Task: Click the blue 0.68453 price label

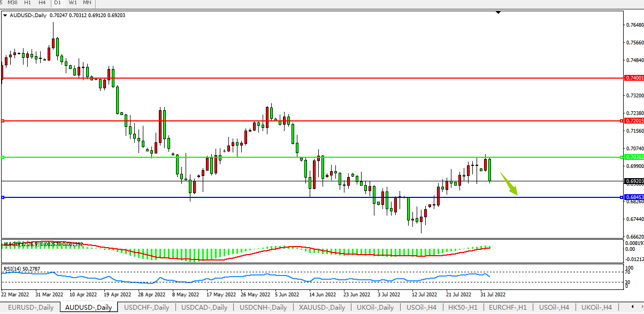Action: 634,197
